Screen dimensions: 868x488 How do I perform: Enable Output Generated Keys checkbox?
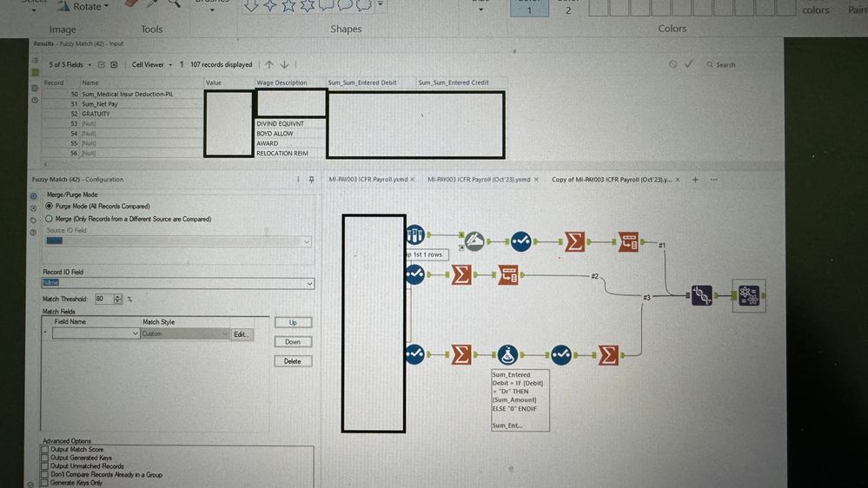pyautogui.click(x=45, y=458)
